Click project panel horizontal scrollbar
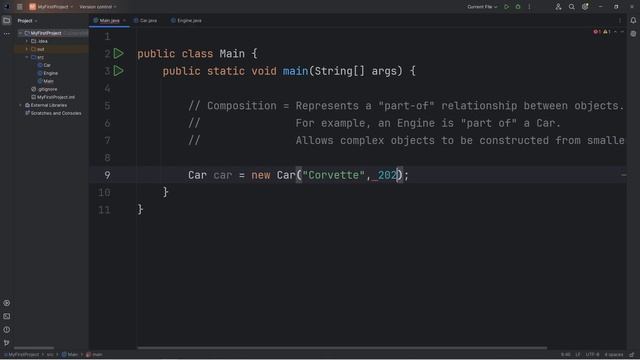This screenshot has width=640, height=360. tap(34, 348)
